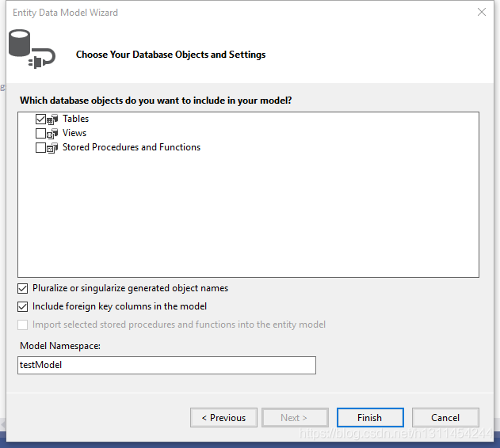Uncheck the Tables checkbox
500x448 pixels.
click(x=40, y=120)
